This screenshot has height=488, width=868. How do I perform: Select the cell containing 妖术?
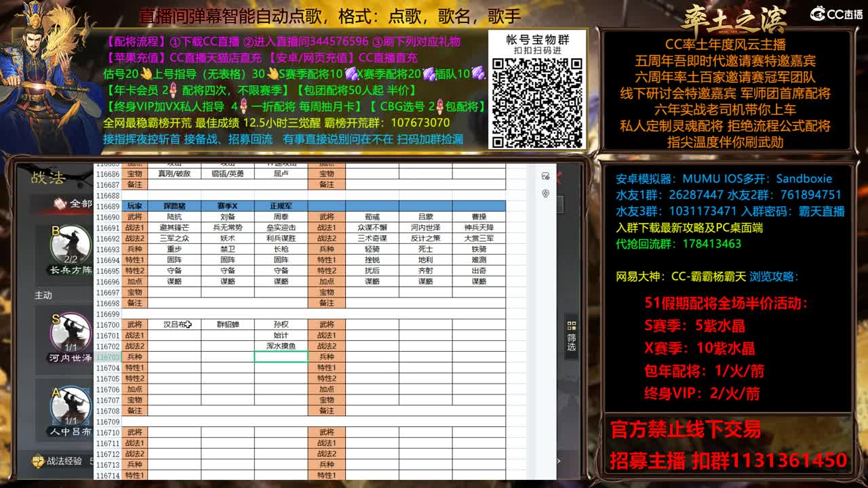tap(227, 238)
